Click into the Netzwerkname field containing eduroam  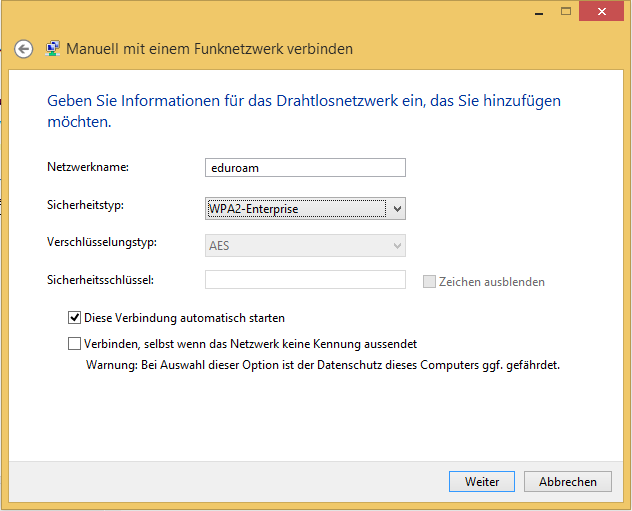point(305,167)
